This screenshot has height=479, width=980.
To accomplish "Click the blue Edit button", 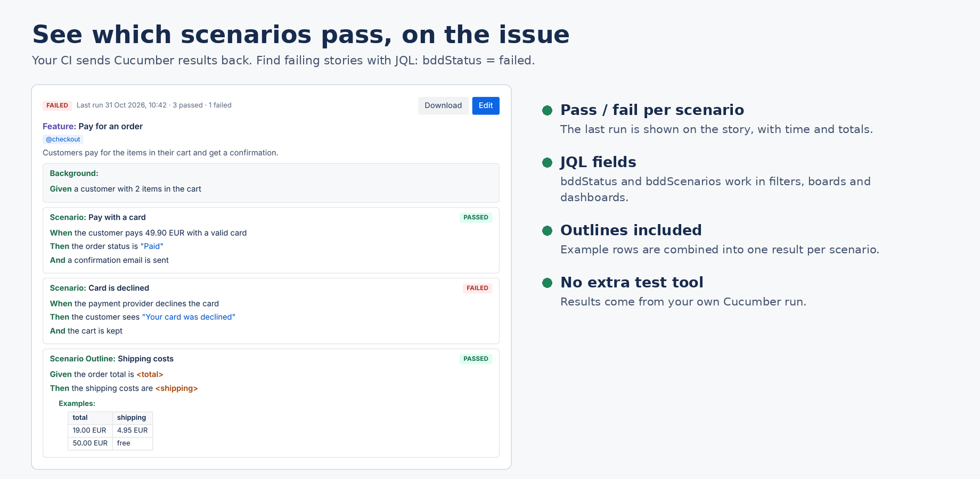I will (486, 105).
